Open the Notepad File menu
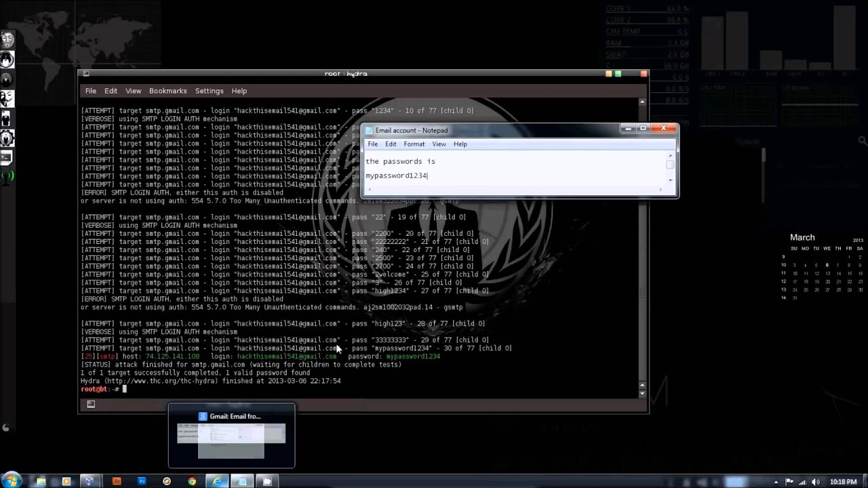This screenshot has height=488, width=868. pyautogui.click(x=372, y=144)
